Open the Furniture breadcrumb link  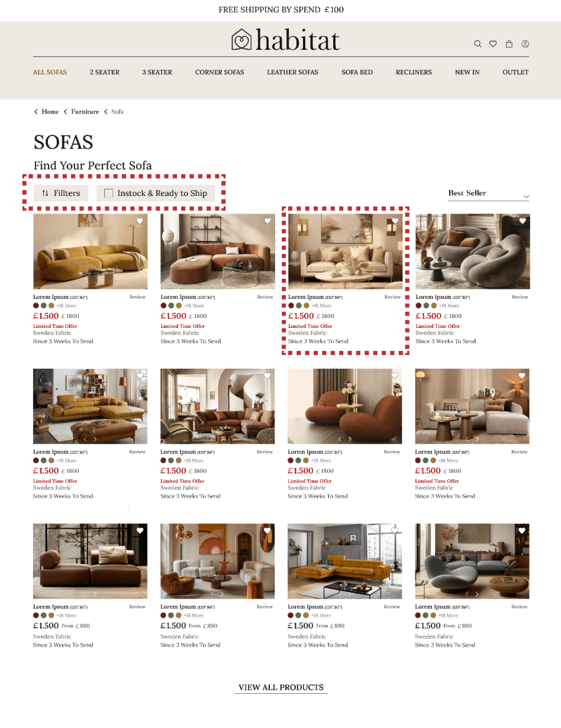85,112
